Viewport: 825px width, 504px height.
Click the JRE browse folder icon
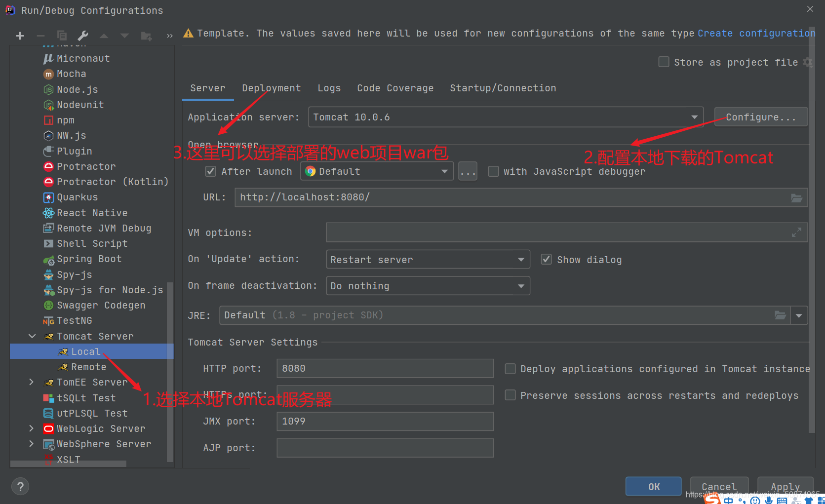(x=780, y=315)
